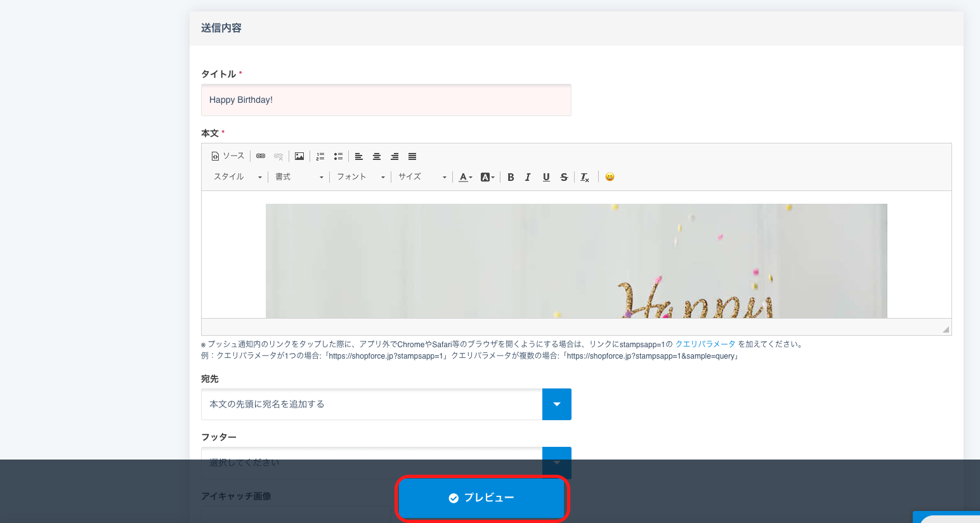Apply strikethrough to text

point(564,177)
